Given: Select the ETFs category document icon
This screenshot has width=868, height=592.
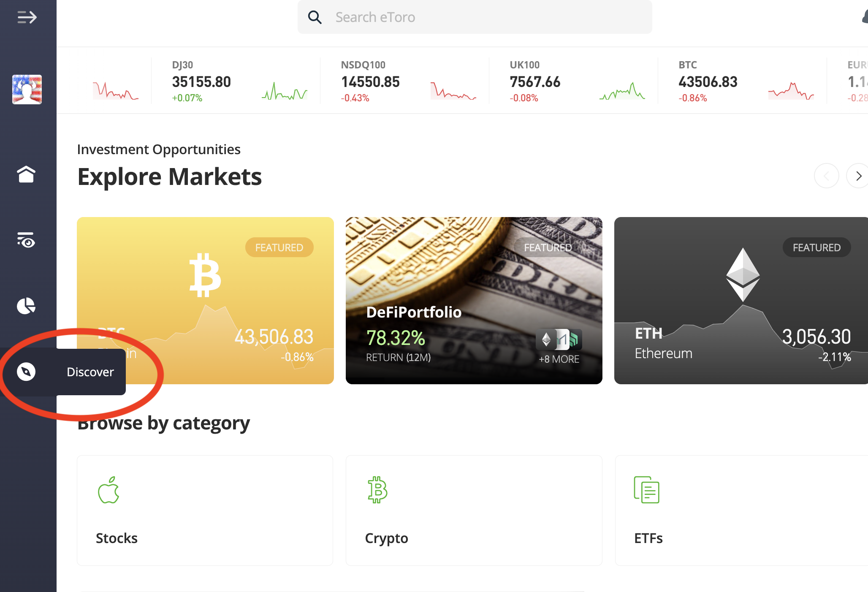Looking at the screenshot, I should tap(646, 490).
